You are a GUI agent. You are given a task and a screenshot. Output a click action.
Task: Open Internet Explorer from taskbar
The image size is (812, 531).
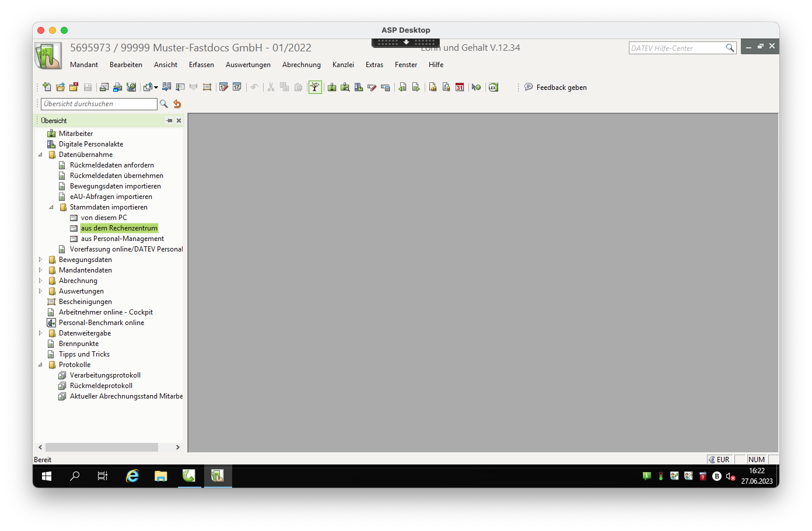coord(132,476)
